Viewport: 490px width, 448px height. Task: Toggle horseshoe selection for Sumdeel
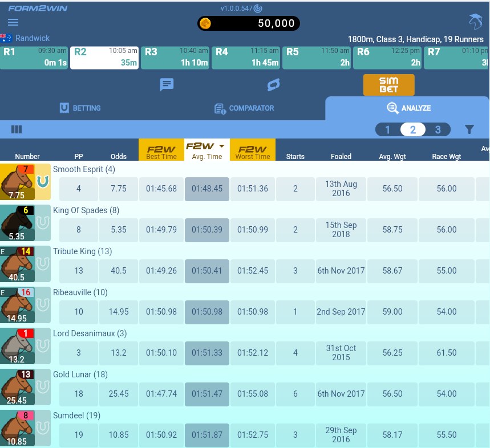click(x=43, y=428)
